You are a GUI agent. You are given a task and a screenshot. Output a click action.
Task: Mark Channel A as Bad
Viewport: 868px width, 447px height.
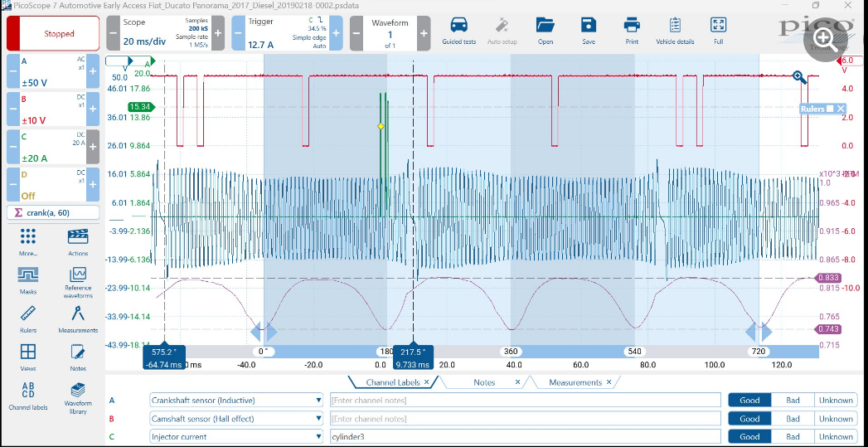click(x=793, y=400)
